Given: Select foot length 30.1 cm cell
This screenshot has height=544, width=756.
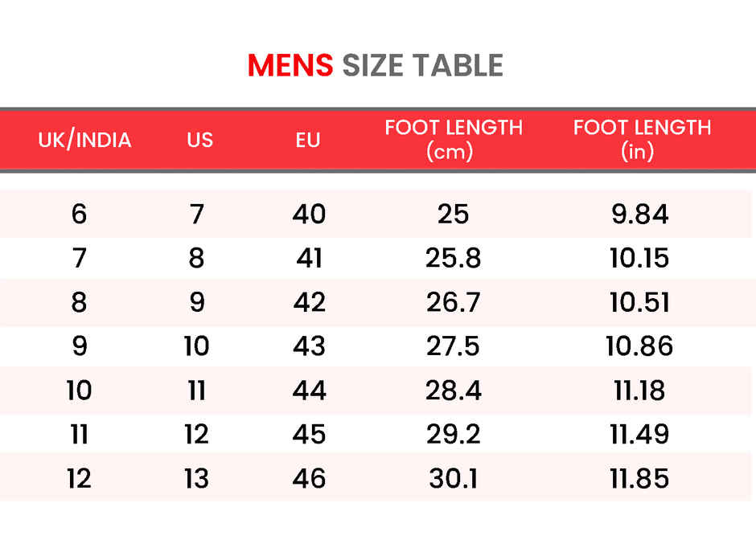Looking at the screenshot, I should click(452, 479).
